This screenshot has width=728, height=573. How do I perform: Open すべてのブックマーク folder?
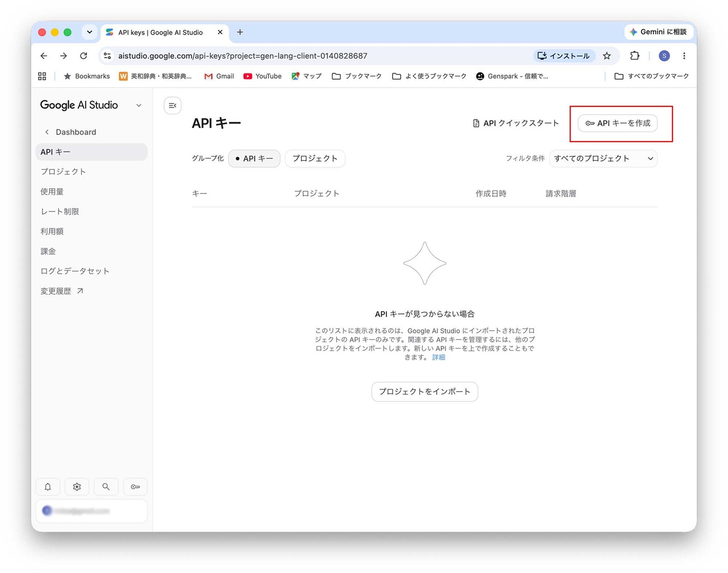(x=651, y=76)
